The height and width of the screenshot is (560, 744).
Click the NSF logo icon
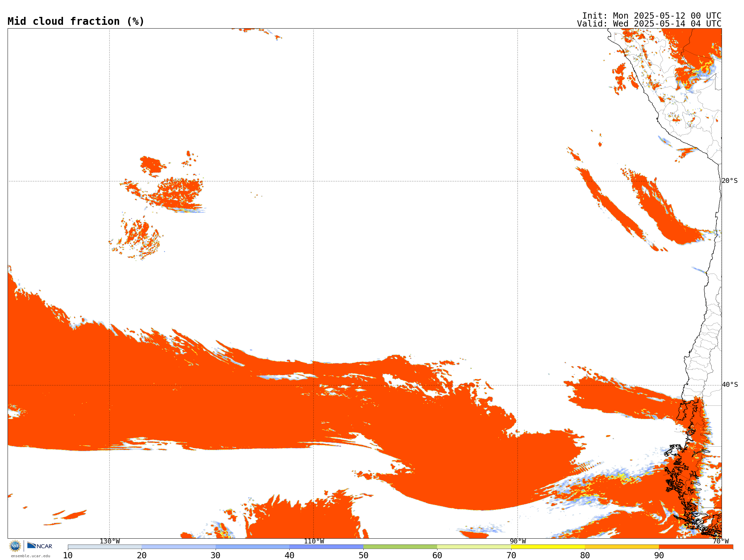coord(15,546)
